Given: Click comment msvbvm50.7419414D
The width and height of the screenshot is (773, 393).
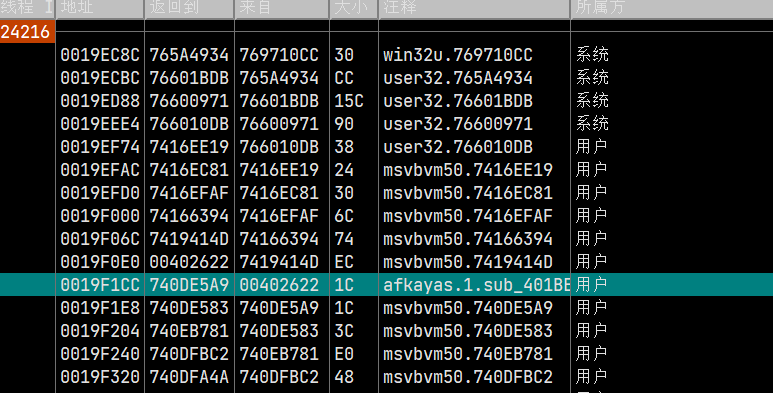Looking at the screenshot, I should pos(468,262).
